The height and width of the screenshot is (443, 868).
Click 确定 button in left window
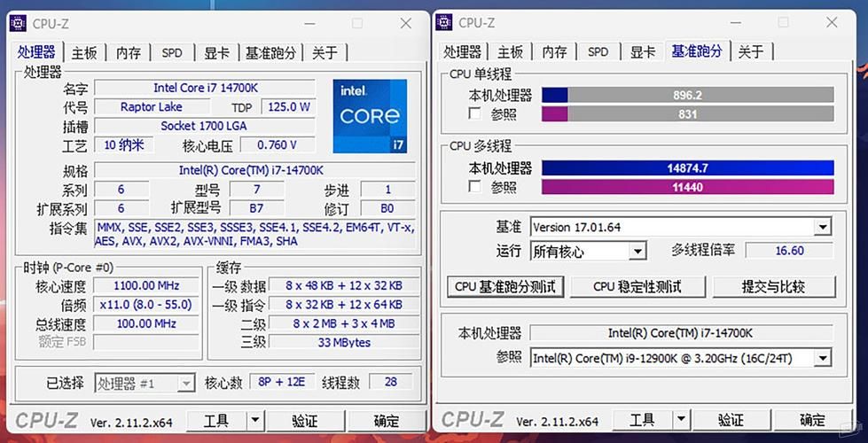pos(386,421)
